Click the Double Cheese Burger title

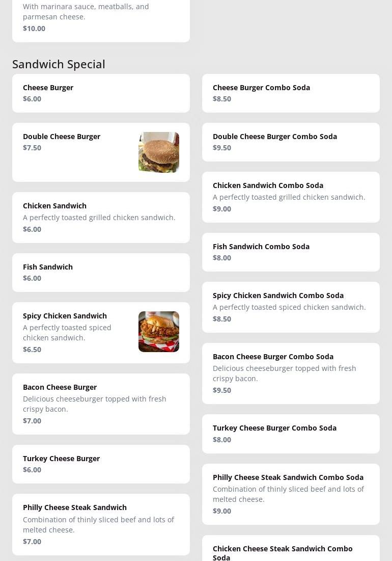[x=62, y=137]
